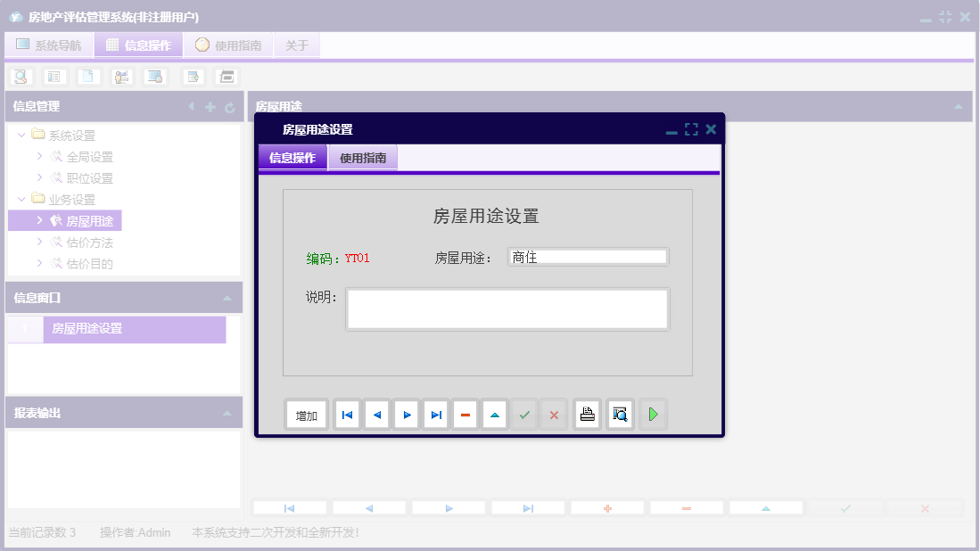Click the print icon in the dialog
980x551 pixels.
click(587, 414)
